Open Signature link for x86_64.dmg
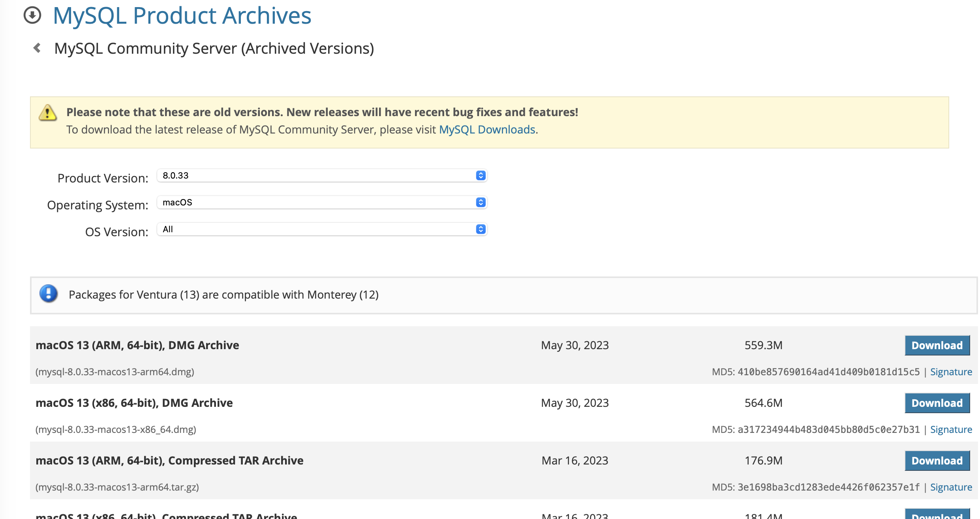980x519 pixels. 951,430
